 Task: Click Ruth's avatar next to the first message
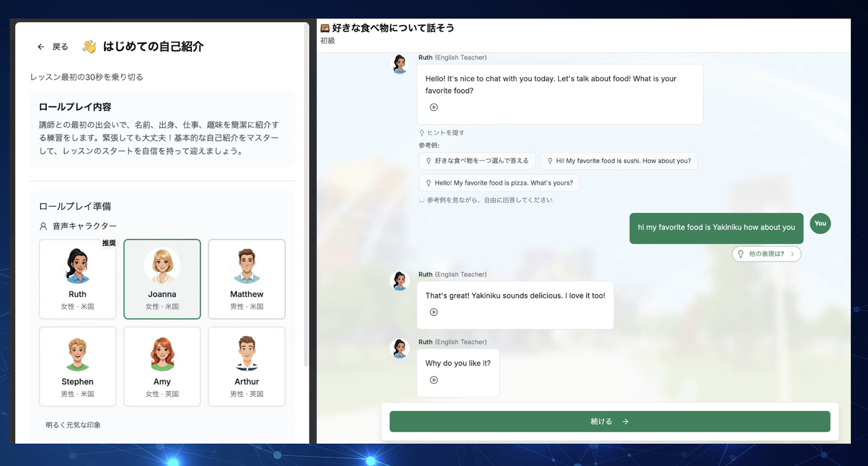pyautogui.click(x=400, y=64)
